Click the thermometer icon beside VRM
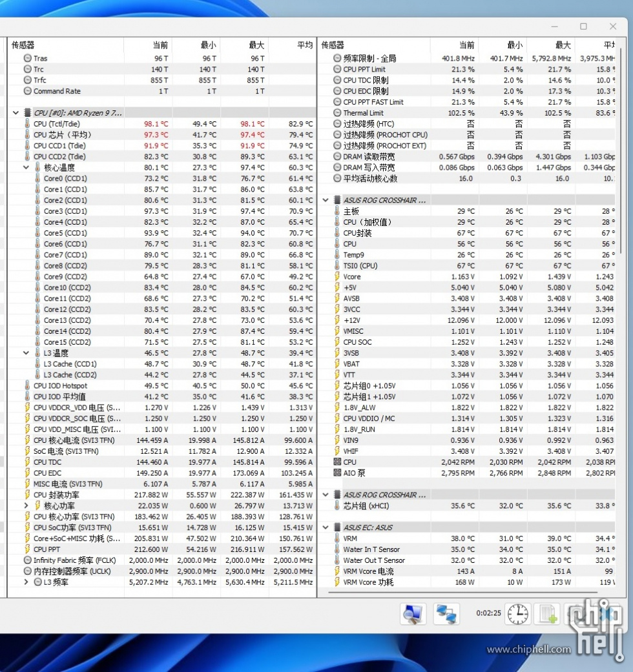 (337, 538)
